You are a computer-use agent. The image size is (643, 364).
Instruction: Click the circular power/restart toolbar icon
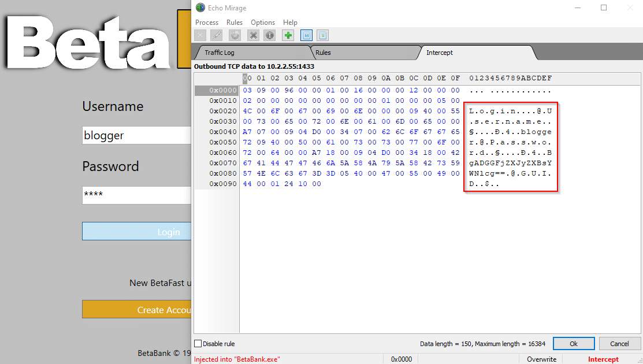pos(235,35)
